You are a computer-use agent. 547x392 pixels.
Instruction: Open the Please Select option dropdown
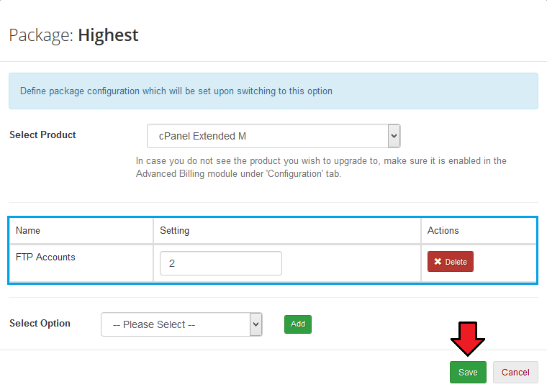[181, 324]
